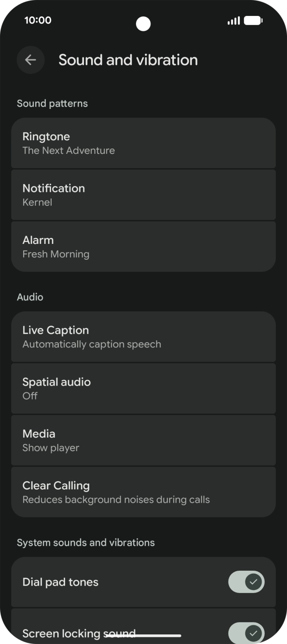
Task: Tap the battery indicator in status bar
Action: click(251, 21)
